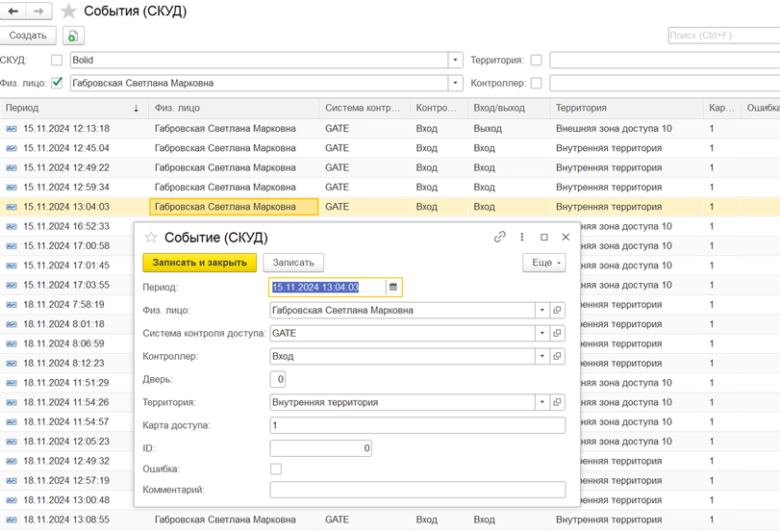The height and width of the screenshot is (532, 780).
Task: Click the green refresh list icon
Action: coord(73,36)
